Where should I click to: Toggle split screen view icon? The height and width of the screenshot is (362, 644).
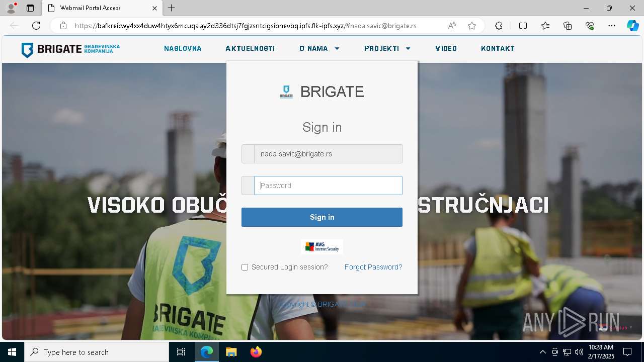click(523, 26)
